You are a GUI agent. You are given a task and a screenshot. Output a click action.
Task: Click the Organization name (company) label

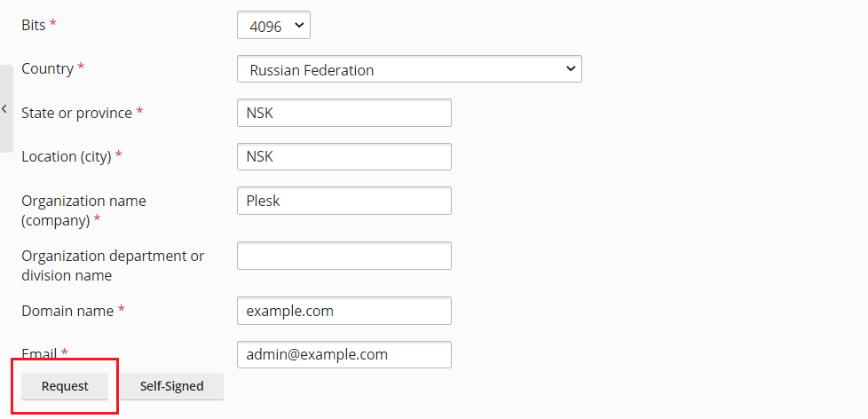[x=83, y=209]
